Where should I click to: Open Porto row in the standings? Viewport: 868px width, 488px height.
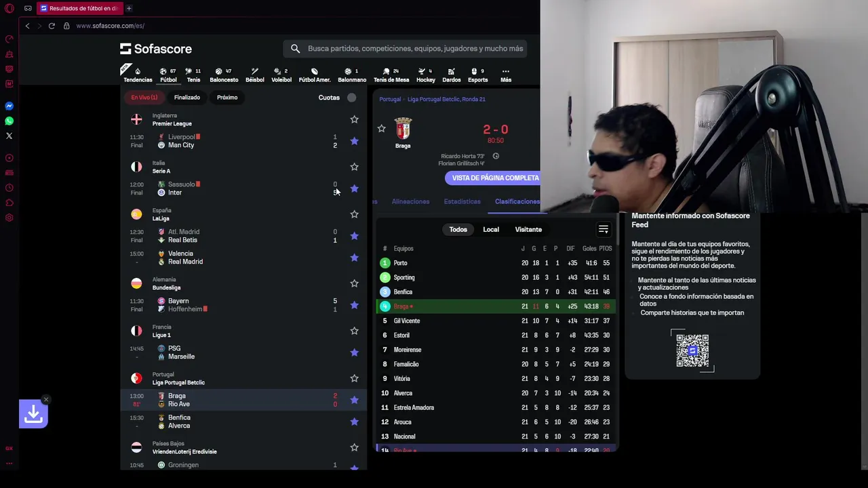click(496, 263)
